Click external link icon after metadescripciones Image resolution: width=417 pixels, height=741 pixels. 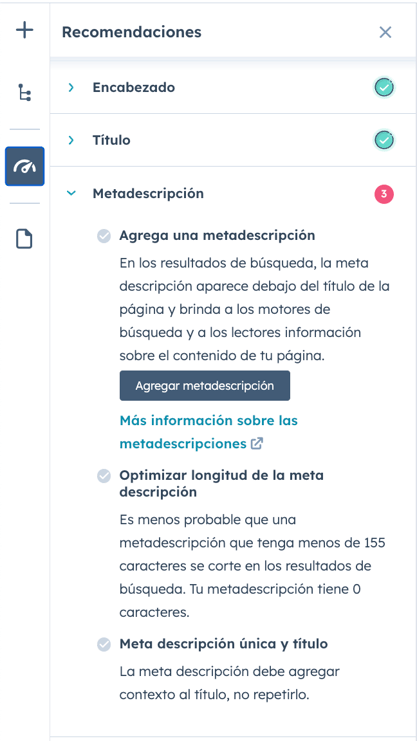[x=257, y=444]
